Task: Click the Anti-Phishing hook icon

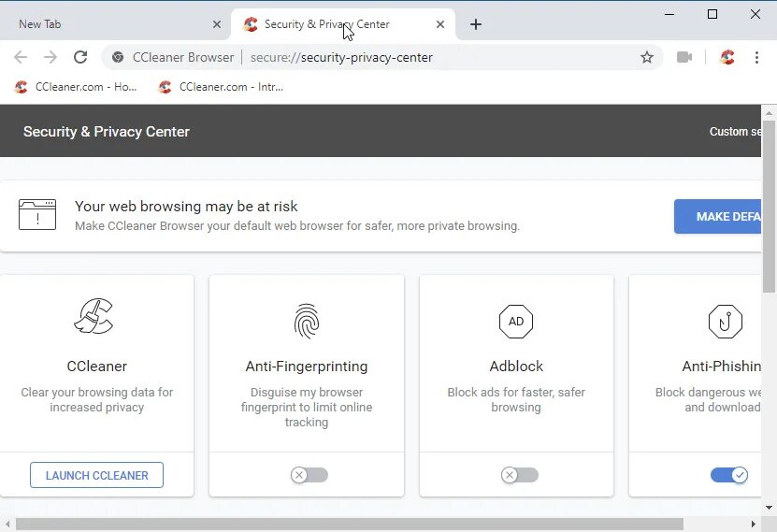Action: (x=725, y=322)
